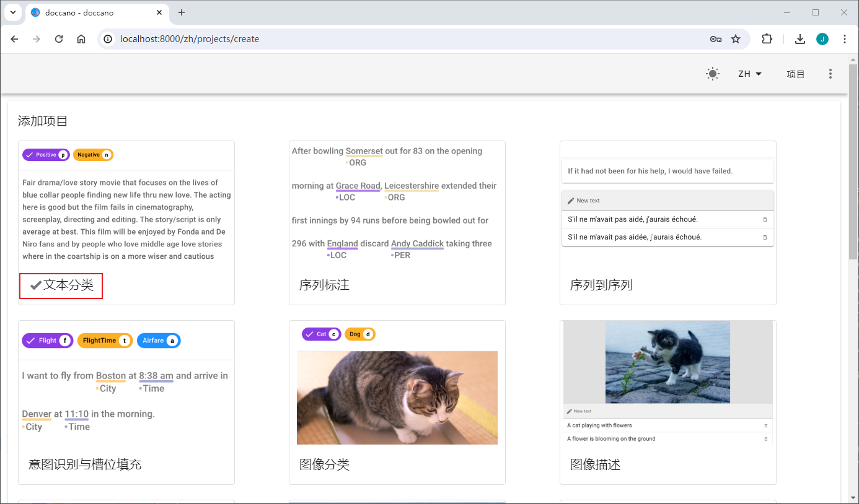Open the ZH language dropdown

(749, 74)
